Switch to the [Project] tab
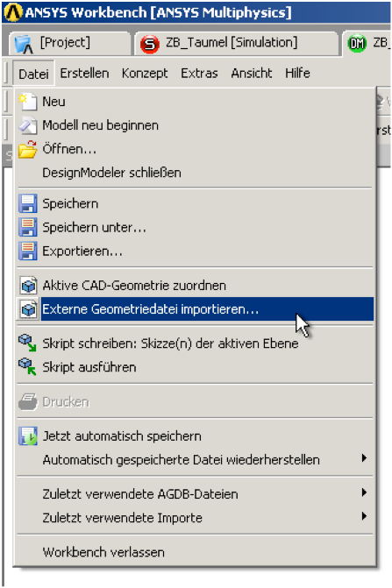The height and width of the screenshot is (588, 392). pos(69,44)
